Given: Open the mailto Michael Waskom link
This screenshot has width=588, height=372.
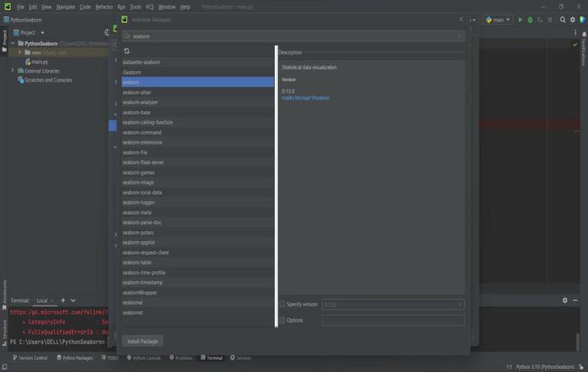Looking at the screenshot, I should pos(305,98).
